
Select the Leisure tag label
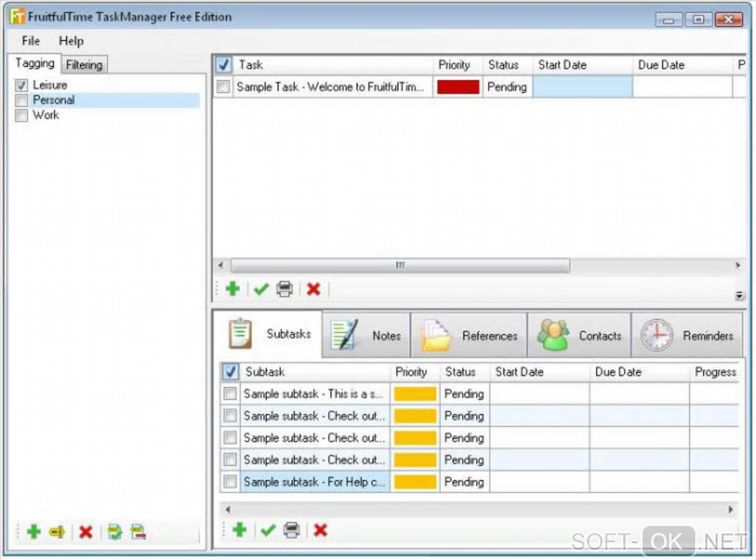coord(50,85)
